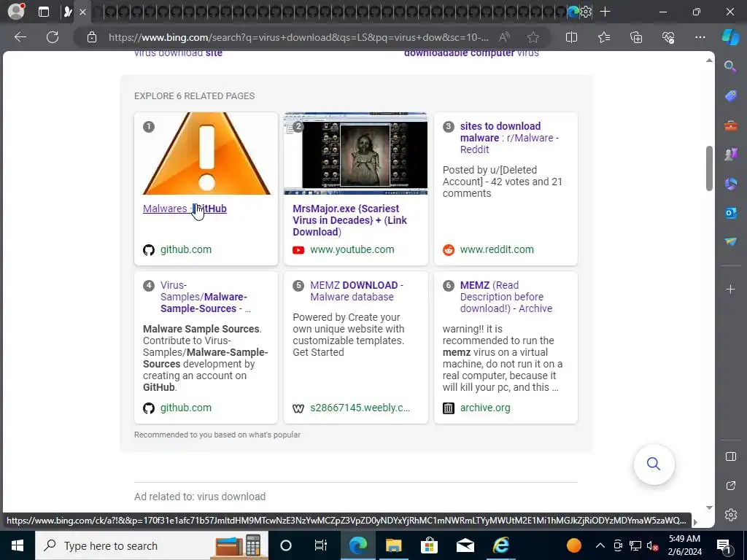Click archive.org source text
The width and height of the screenshot is (747, 560).
[485, 408]
